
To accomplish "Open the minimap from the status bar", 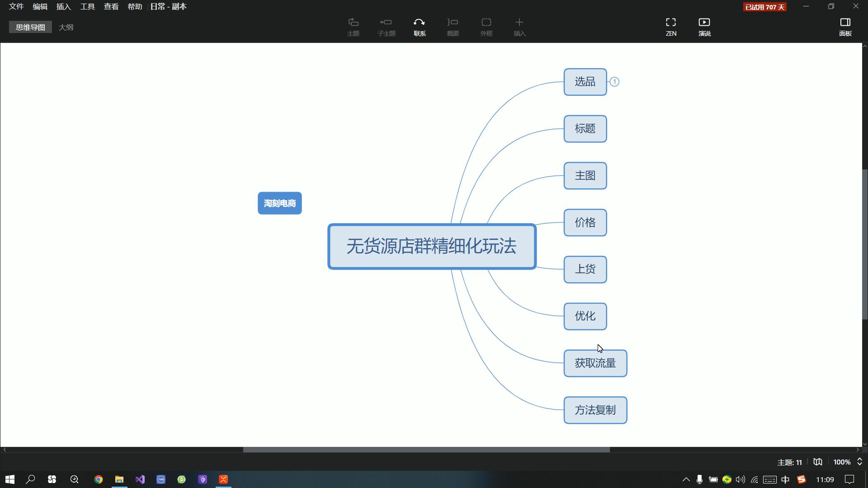I will click(818, 462).
